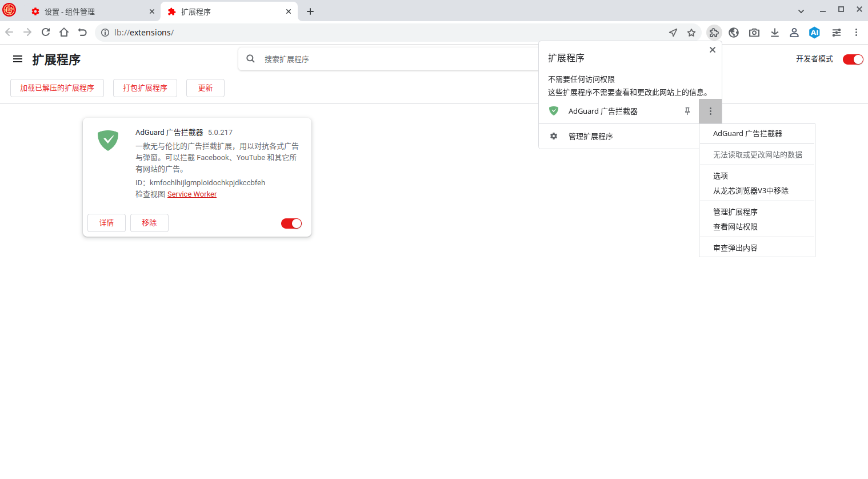Click 无法读取或更改网站的数据 menu text

tap(757, 155)
